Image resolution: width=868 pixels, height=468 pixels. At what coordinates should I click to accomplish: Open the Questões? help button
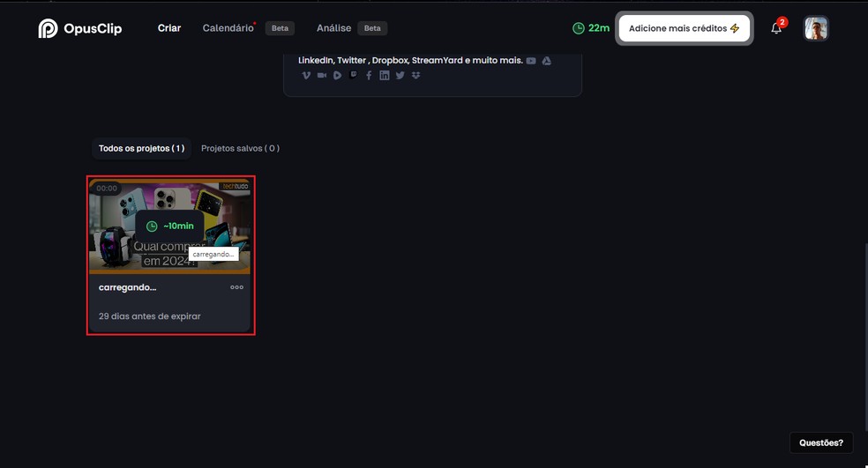point(821,442)
